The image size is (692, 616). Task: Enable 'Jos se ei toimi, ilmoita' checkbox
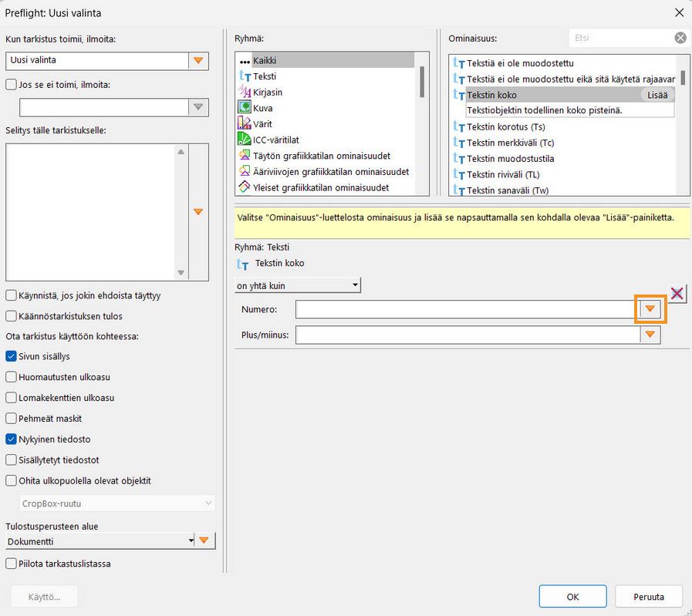tap(11, 84)
